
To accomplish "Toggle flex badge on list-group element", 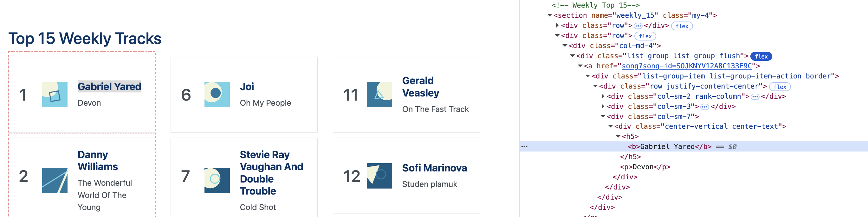I will coord(761,56).
